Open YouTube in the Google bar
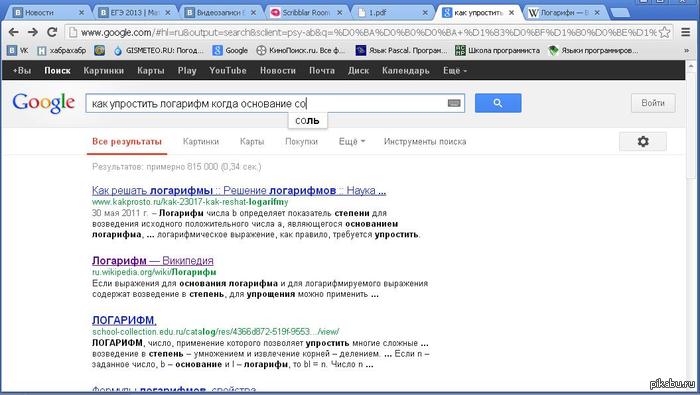This screenshot has width=700, height=395. [x=228, y=71]
